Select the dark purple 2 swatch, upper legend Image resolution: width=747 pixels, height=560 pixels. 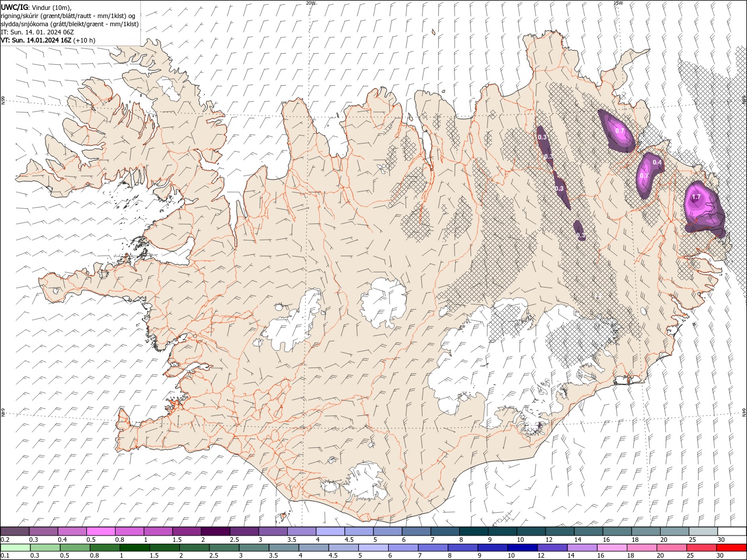[215, 531]
